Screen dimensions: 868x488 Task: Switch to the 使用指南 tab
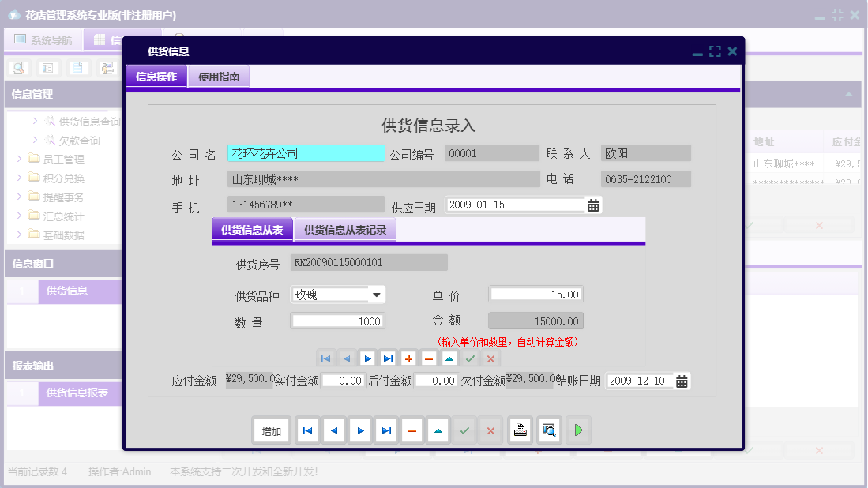218,77
